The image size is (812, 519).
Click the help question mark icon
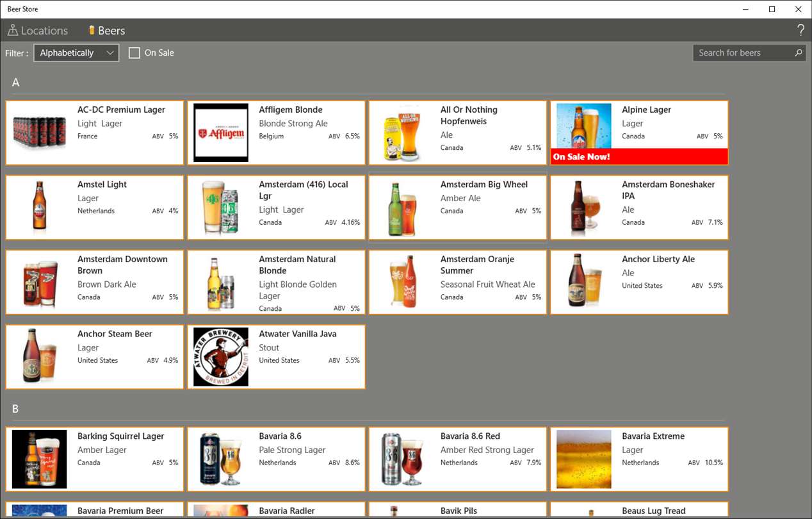coord(800,30)
